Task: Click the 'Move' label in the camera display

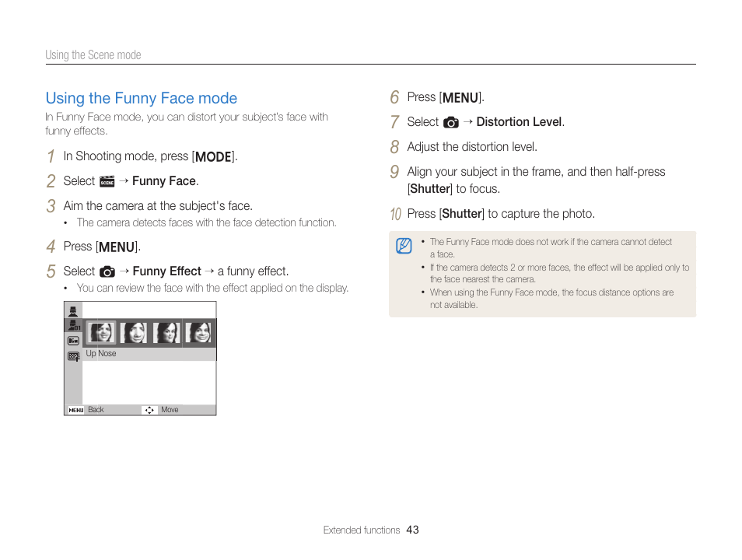Action: click(170, 409)
